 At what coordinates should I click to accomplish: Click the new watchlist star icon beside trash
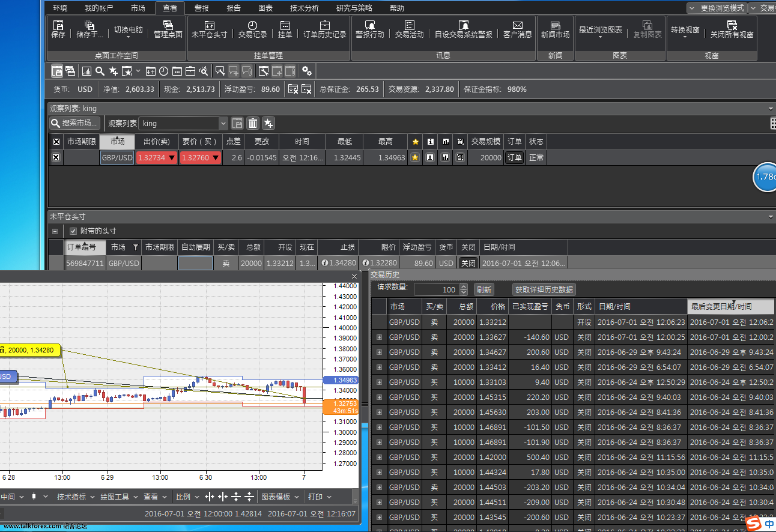click(x=268, y=123)
